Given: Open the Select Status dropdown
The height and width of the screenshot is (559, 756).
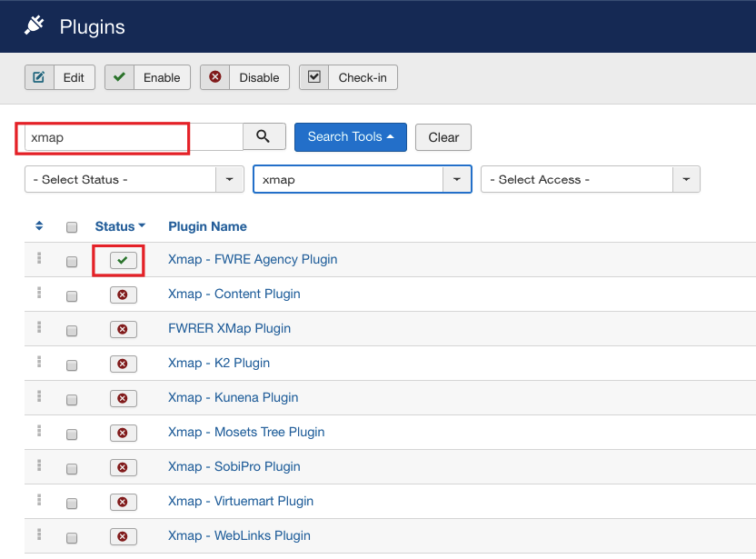Looking at the screenshot, I should click(x=134, y=180).
